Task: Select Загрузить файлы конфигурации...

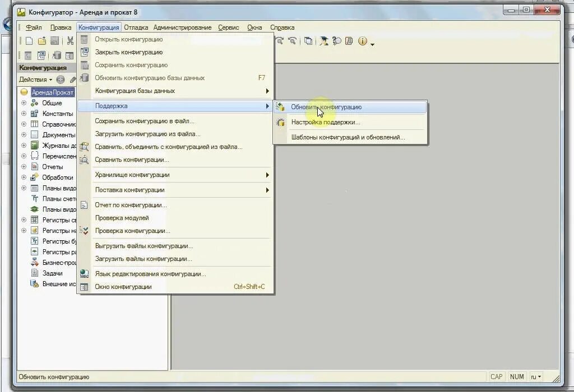Action: tap(175, 259)
